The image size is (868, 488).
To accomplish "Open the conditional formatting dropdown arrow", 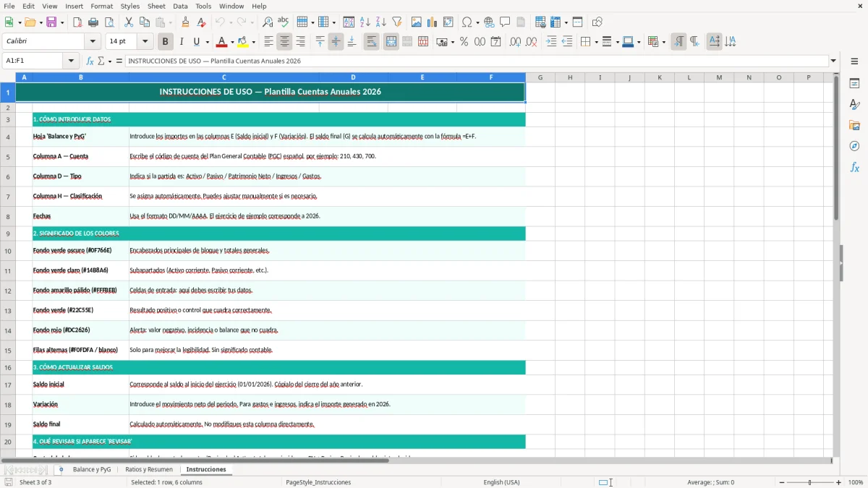I will coord(664,42).
